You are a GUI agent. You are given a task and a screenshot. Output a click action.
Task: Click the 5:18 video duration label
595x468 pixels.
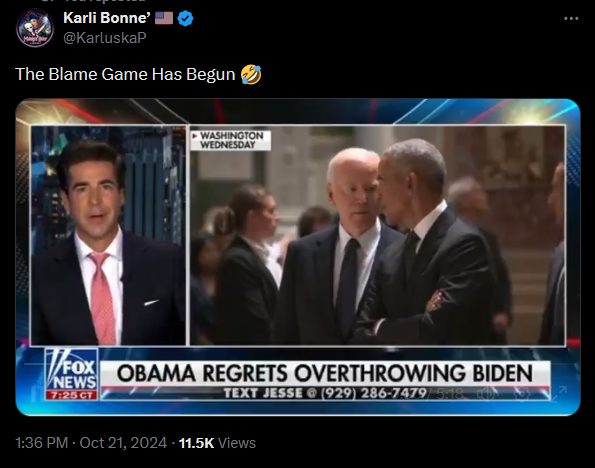click(450, 394)
